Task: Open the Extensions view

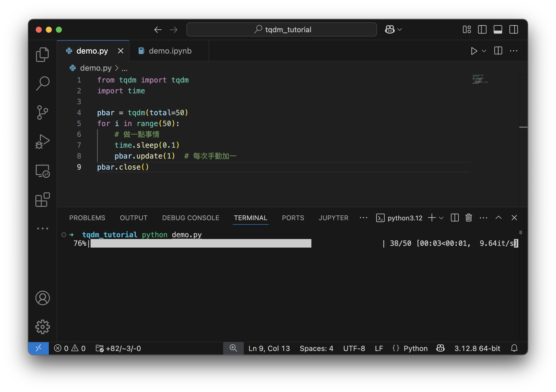Action: click(x=43, y=200)
